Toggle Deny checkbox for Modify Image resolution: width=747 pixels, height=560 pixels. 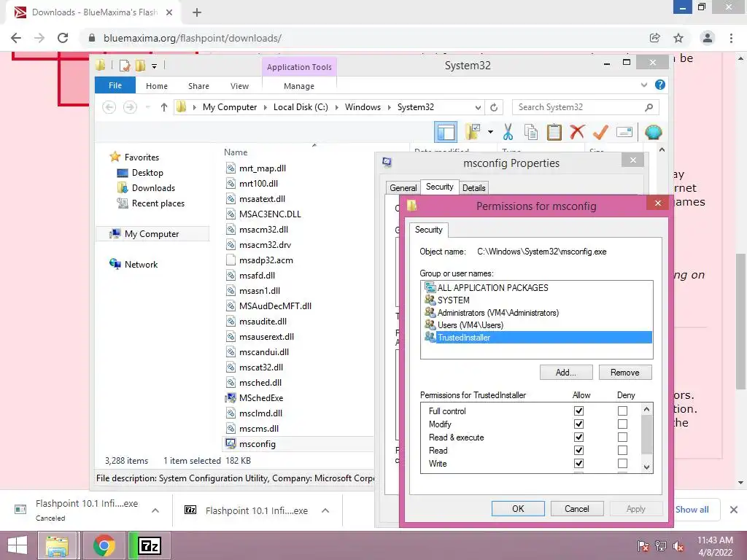click(x=622, y=424)
